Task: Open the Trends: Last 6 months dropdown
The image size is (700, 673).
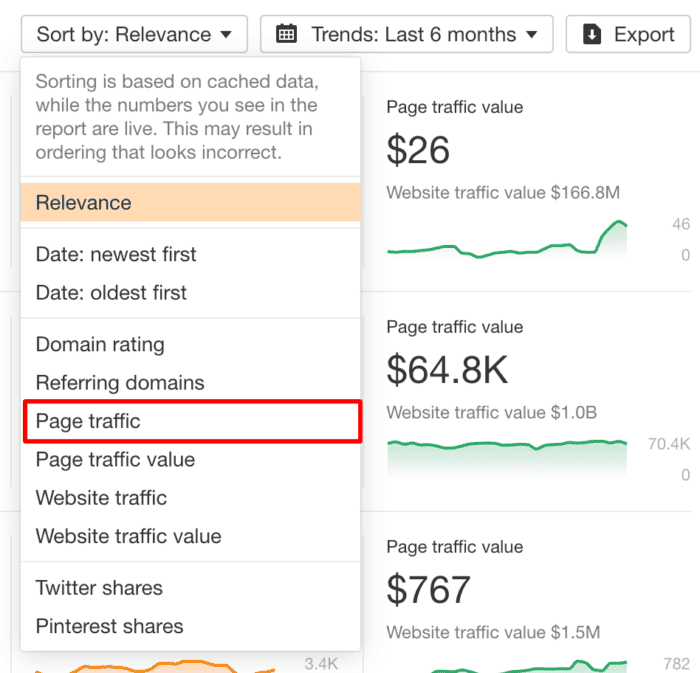Action: (x=405, y=34)
